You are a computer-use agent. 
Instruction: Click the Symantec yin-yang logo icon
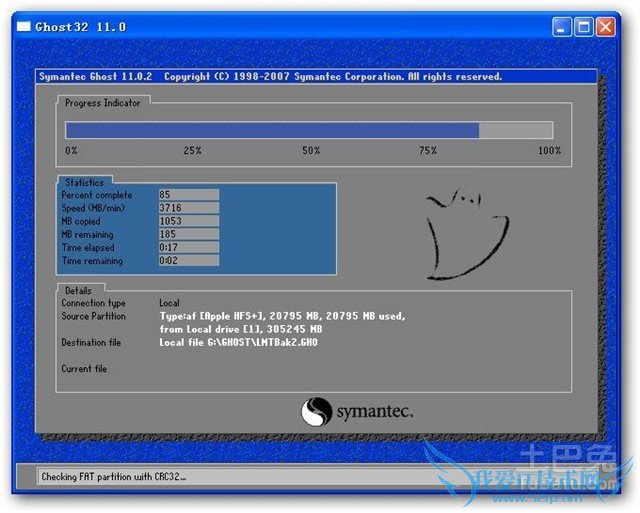[316, 411]
